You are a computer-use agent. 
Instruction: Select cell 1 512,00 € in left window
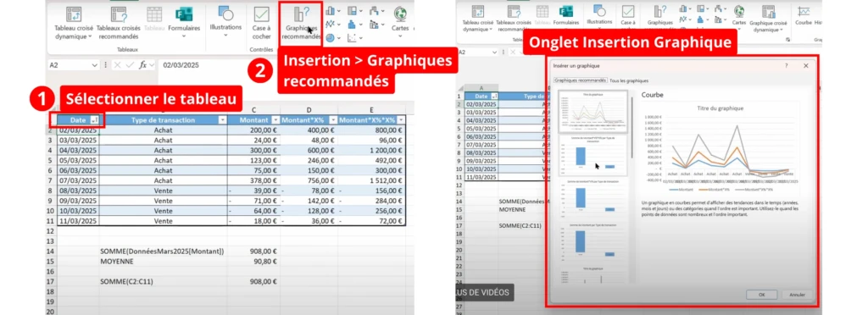coord(372,180)
